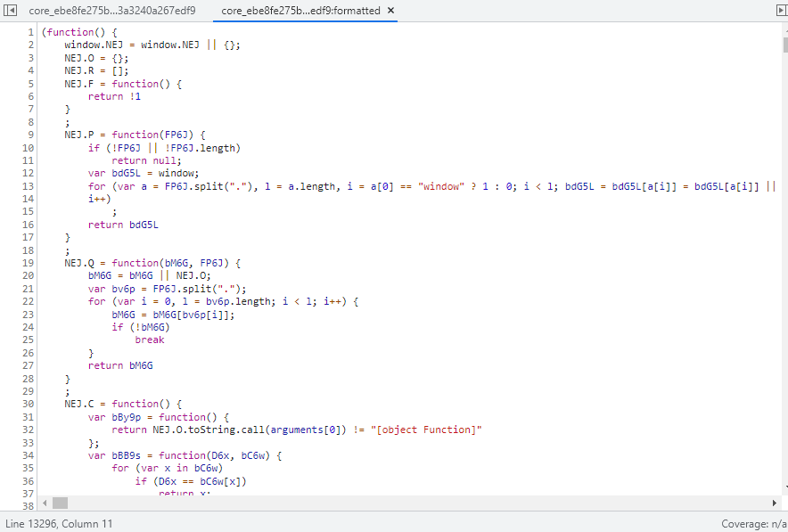Viewport: 788px width, 532px height.
Task: Click gutter line number 32
Action: coord(29,430)
